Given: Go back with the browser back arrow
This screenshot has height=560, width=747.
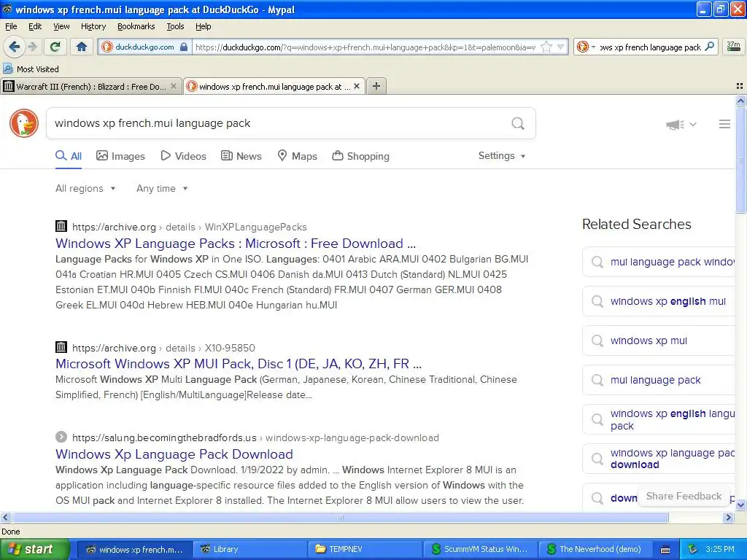Looking at the screenshot, I should pyautogui.click(x=15, y=47).
